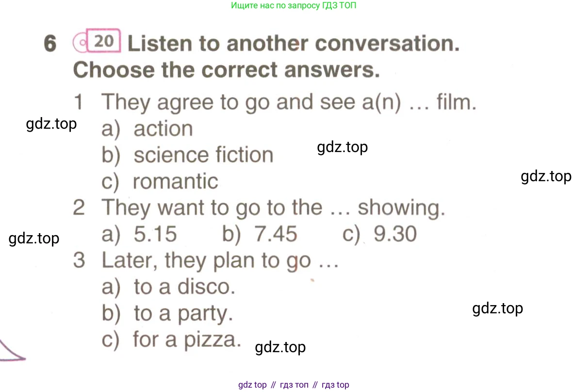Select answer c) romantic
Viewport: 588px width, 392px height.
(x=160, y=181)
